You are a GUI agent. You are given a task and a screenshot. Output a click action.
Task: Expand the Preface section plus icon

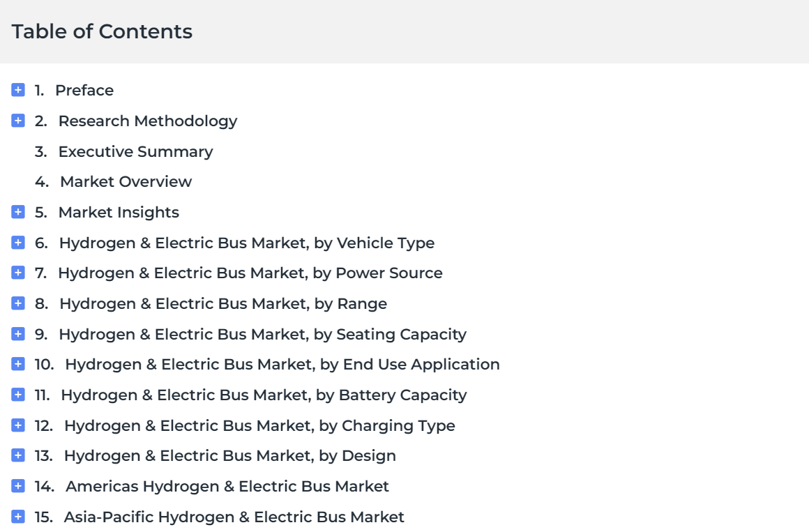coord(18,90)
